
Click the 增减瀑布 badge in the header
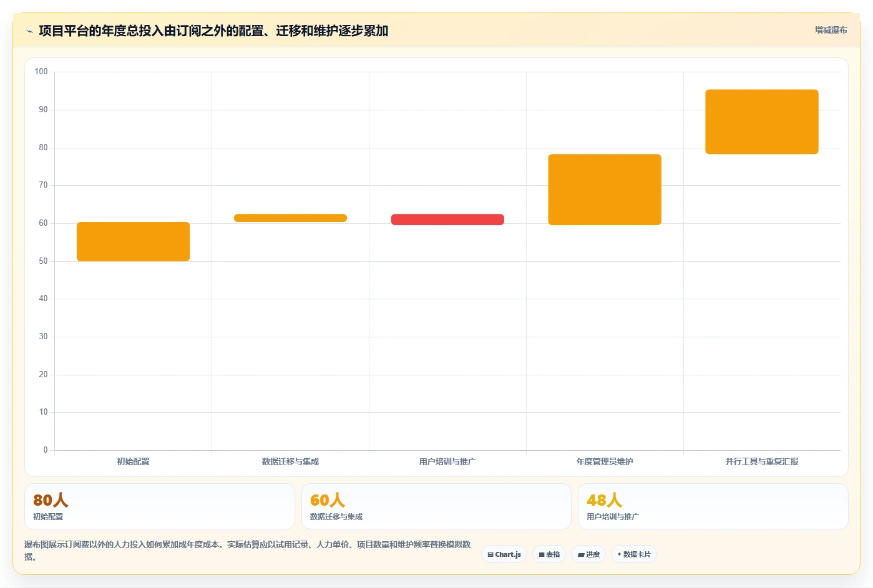[831, 30]
